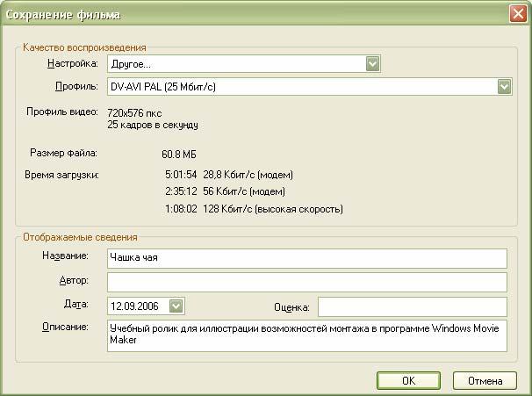Screen dimensions: 532x396
Task: Click the Другое... setting value
Action: (131, 64)
